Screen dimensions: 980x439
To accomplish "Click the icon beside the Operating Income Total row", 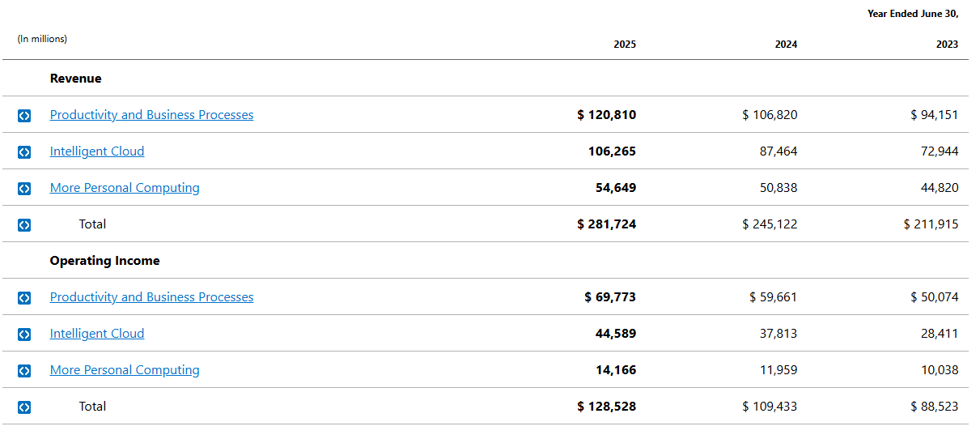I will coord(24,407).
